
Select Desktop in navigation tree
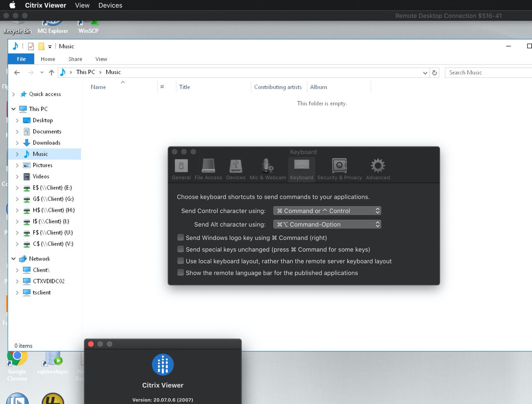point(43,120)
